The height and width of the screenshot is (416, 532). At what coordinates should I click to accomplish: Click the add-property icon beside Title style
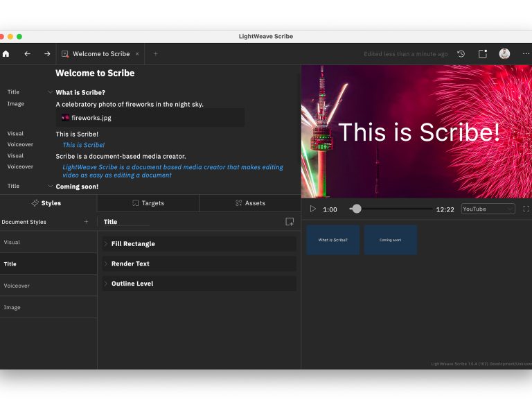point(290,222)
